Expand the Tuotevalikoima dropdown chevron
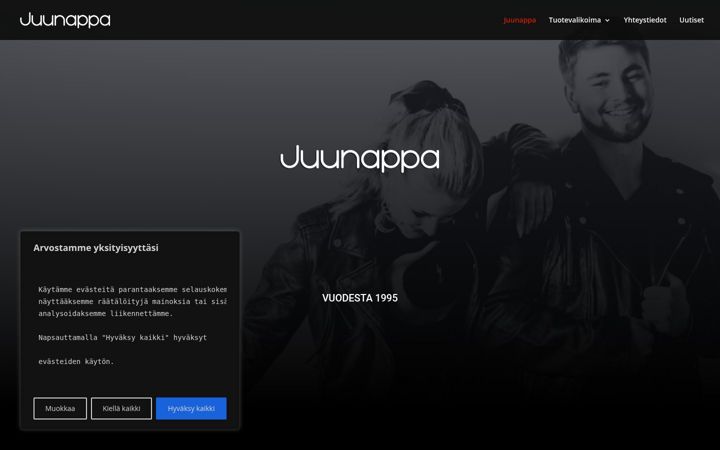 point(607,21)
